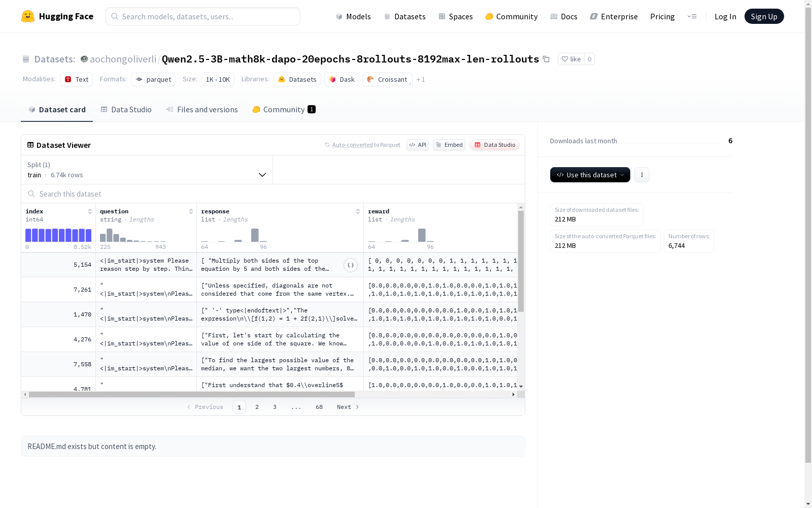Screen dimensions: 812x508
Task: Open Community in the top navigation
Action: click(512, 16)
